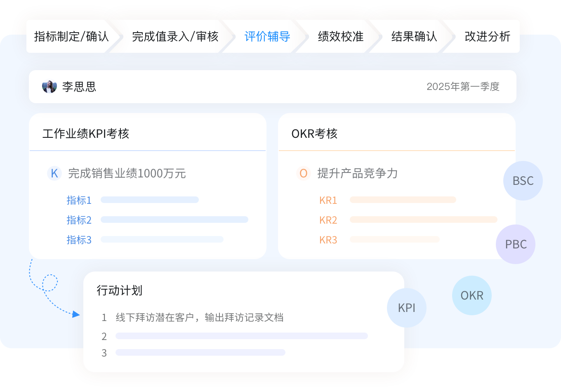
Task: Open the 改进分析 step
Action: 487,36
